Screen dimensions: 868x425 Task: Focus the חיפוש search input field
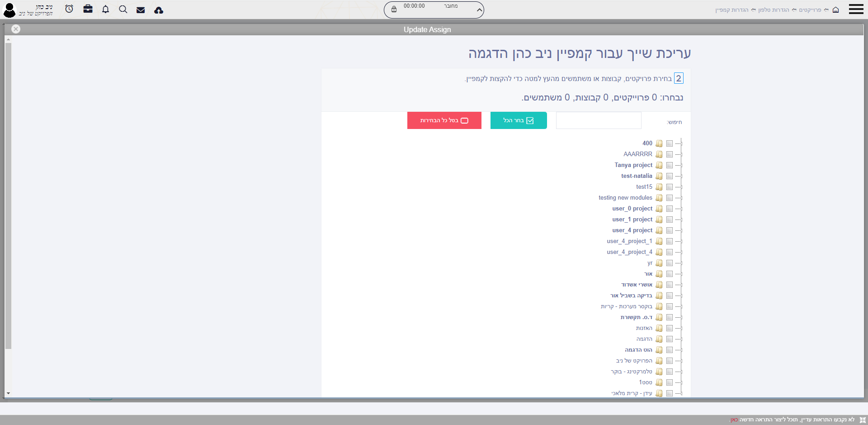(598, 121)
